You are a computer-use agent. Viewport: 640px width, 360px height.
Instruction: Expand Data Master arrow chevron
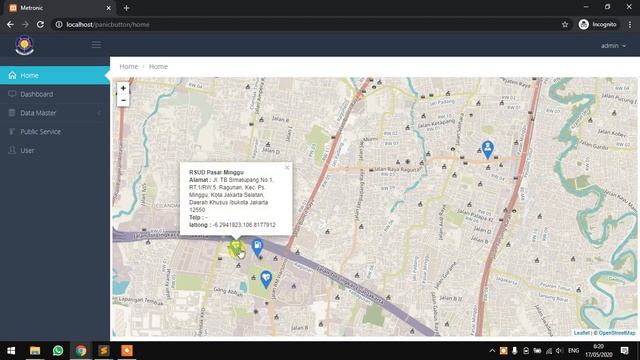click(99, 113)
